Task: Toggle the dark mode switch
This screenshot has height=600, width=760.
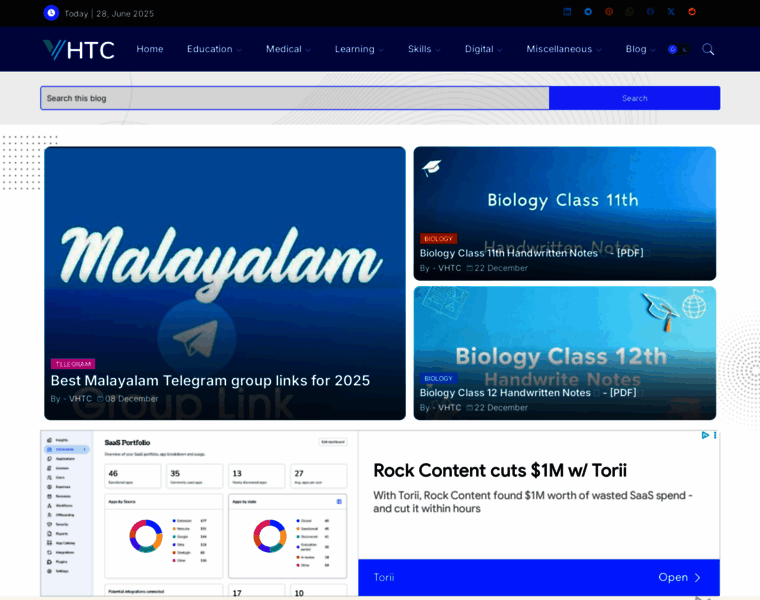Action: 679,49
